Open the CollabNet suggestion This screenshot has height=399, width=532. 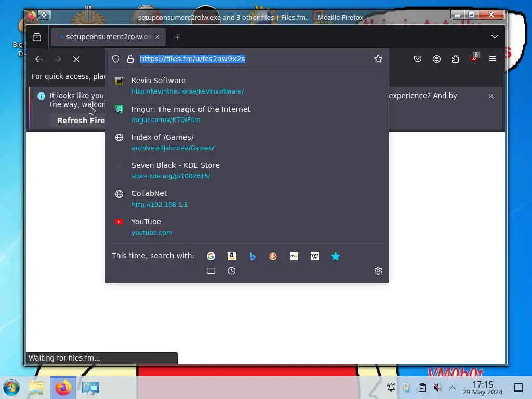[247, 198]
